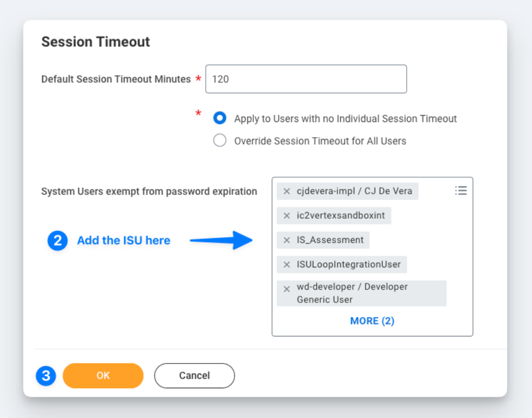Expand the MORE (2) exempt users
Image resolution: width=532 pixels, height=418 pixels.
pyautogui.click(x=372, y=321)
